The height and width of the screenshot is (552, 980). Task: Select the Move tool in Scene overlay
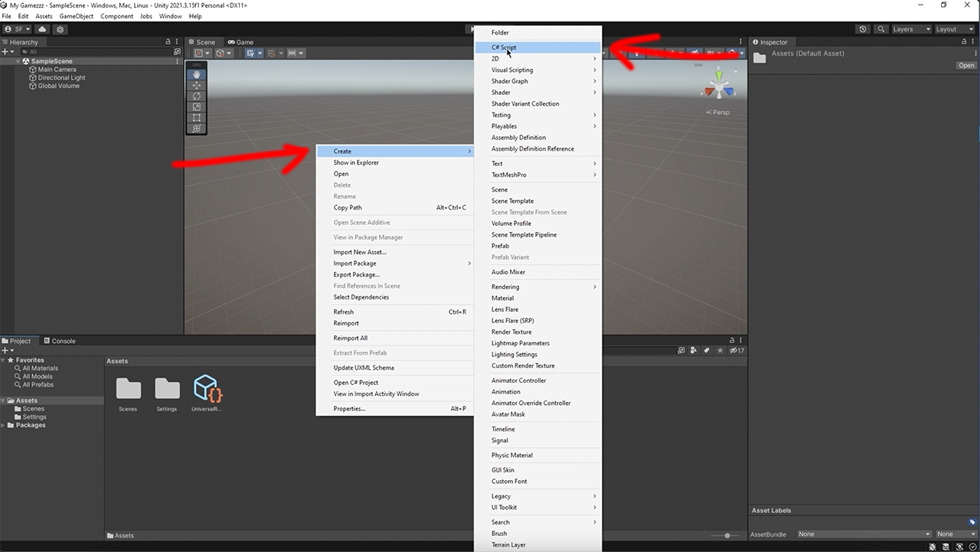(197, 86)
